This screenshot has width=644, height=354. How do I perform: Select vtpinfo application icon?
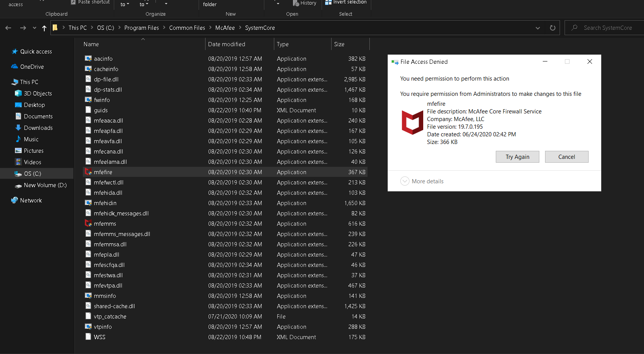click(88, 327)
